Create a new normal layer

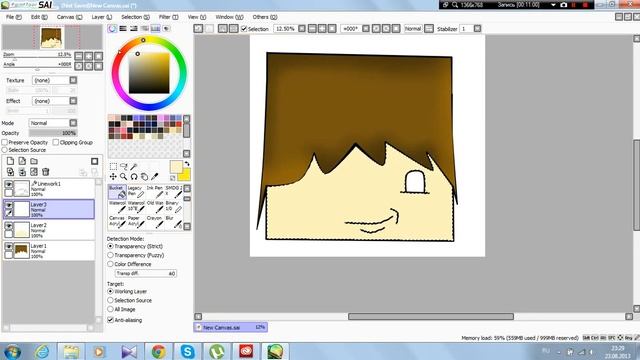point(10,161)
